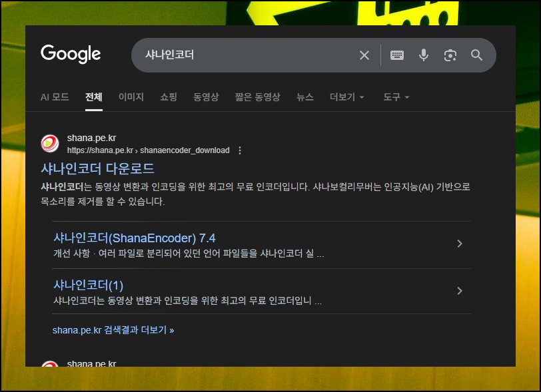Open the 뉴스 tab

pos(305,97)
